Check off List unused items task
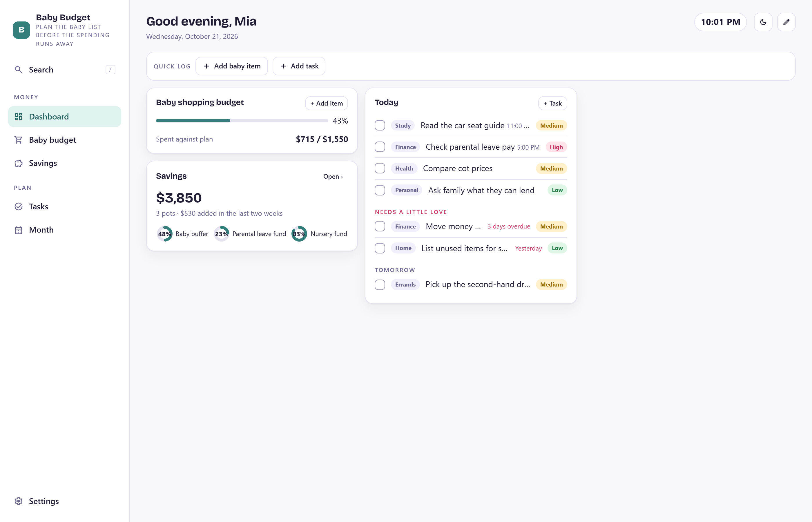 [x=380, y=248]
